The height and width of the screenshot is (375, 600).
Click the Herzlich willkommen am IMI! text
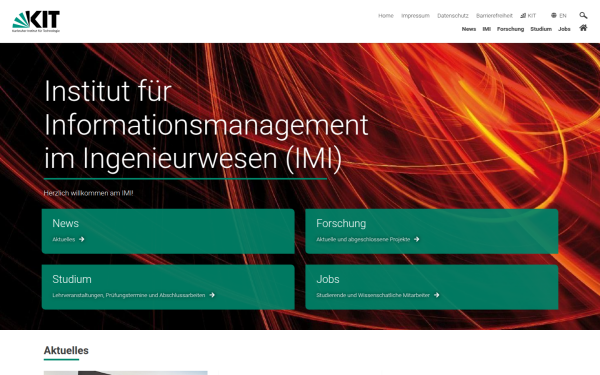click(x=88, y=193)
